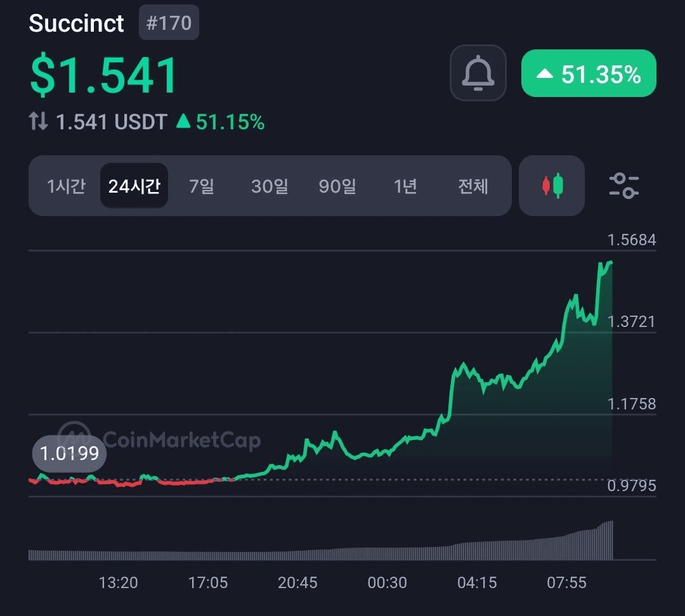Tap the 1.541 USDT price text
Viewport: 685px width, 616px height.
tap(112, 122)
